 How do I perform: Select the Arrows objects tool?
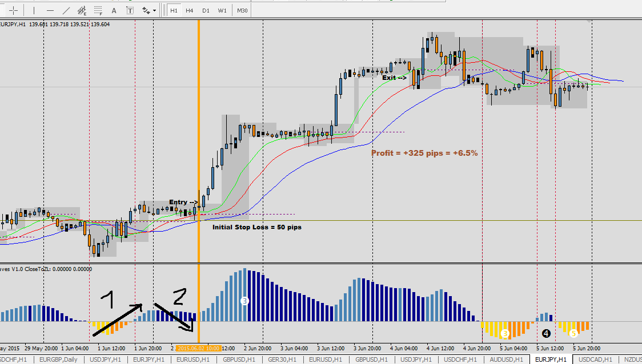146,11
